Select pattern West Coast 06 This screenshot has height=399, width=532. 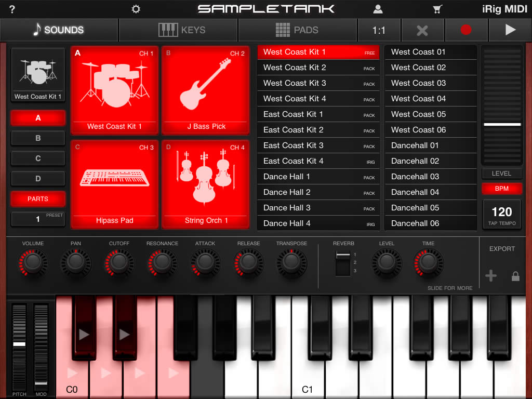[431, 130]
